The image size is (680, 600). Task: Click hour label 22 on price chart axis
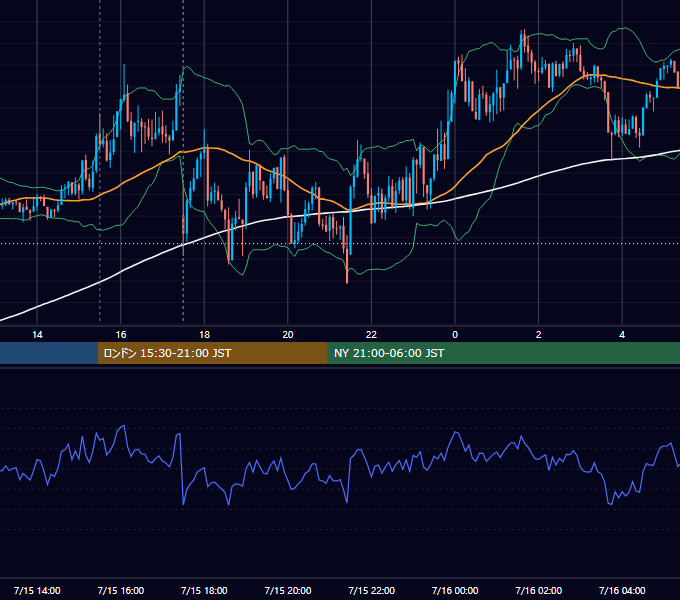[x=372, y=335]
